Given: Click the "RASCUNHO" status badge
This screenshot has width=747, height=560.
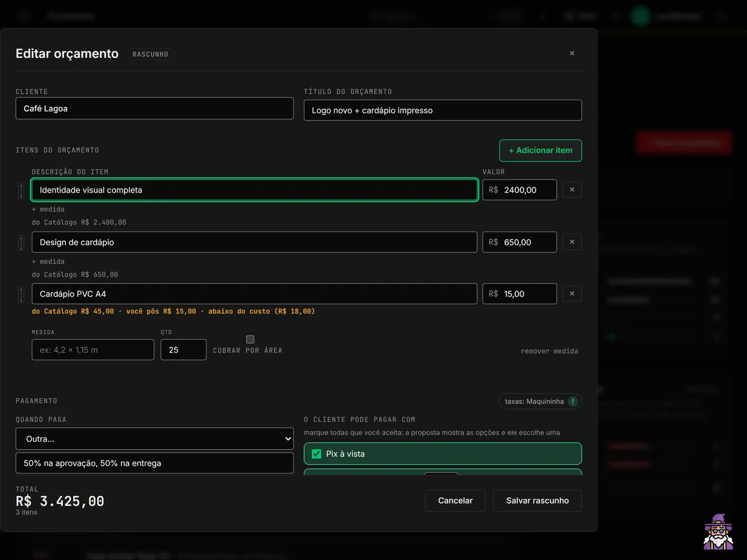Looking at the screenshot, I should [151, 54].
